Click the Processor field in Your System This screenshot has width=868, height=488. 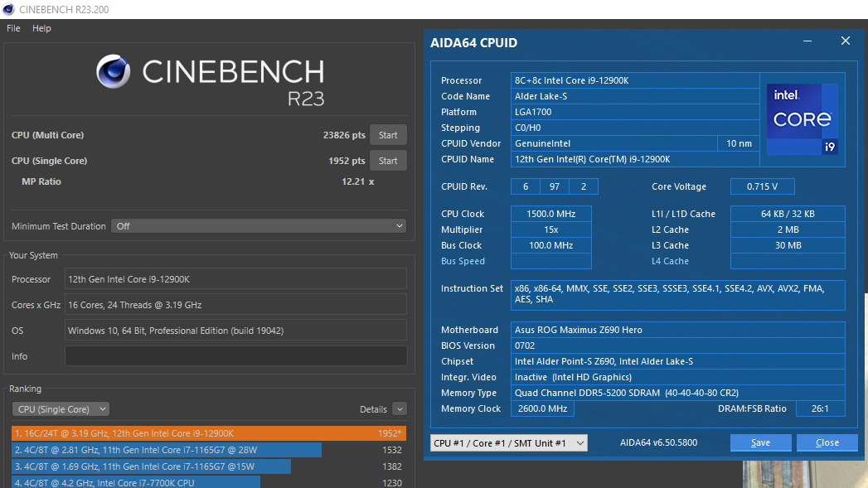(235, 279)
